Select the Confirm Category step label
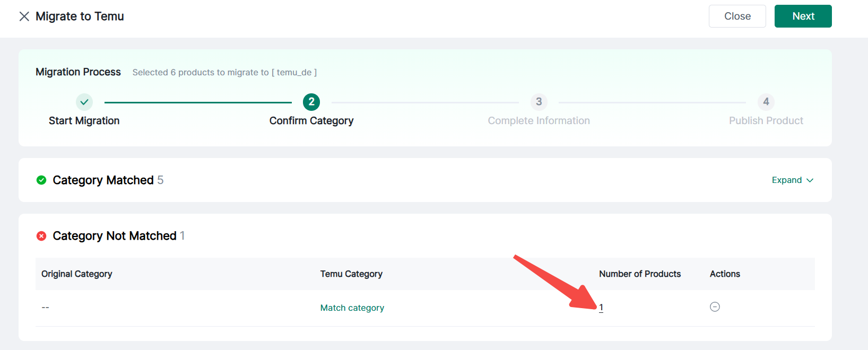 point(311,121)
